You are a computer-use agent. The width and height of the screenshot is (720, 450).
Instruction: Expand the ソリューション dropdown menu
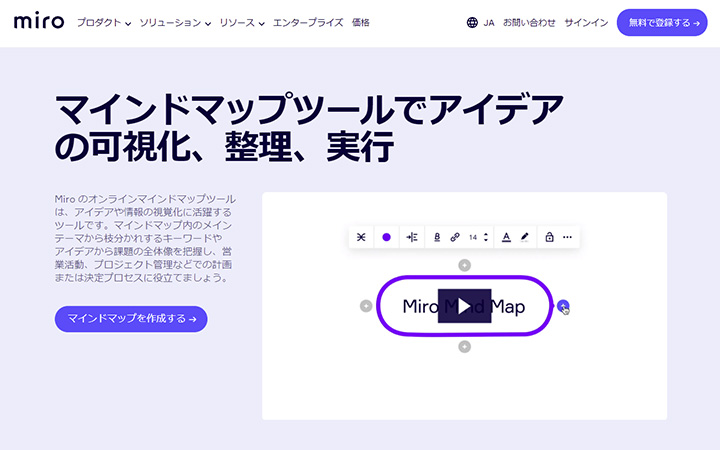175,22
